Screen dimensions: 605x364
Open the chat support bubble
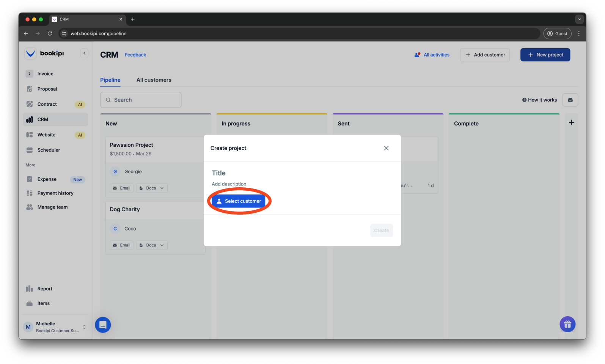click(x=103, y=325)
